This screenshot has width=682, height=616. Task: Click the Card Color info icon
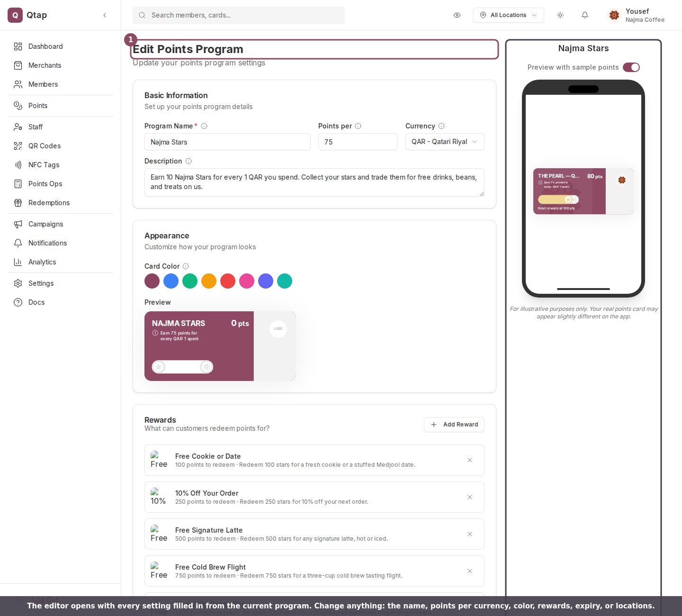(186, 266)
